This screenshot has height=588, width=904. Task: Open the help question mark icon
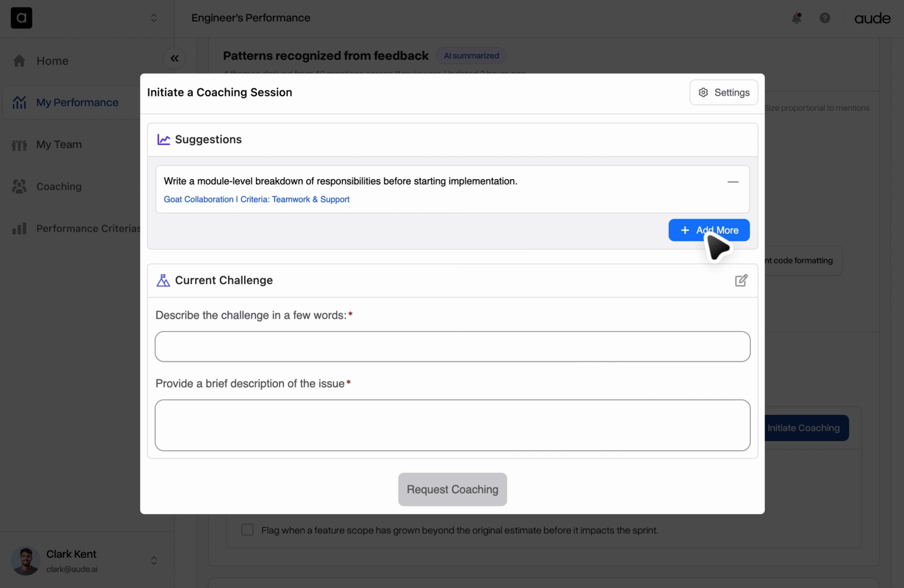825,18
